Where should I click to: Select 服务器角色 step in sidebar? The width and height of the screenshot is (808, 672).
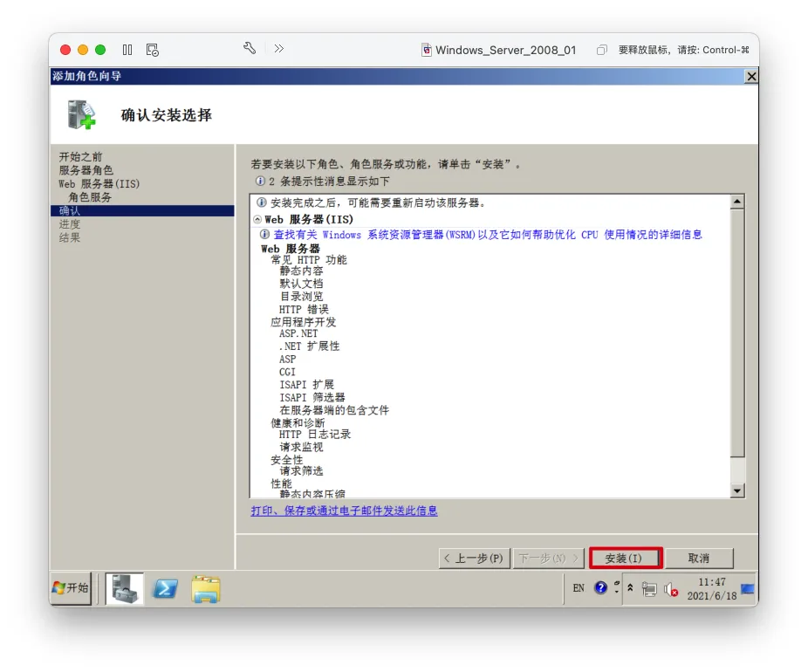tap(86, 170)
